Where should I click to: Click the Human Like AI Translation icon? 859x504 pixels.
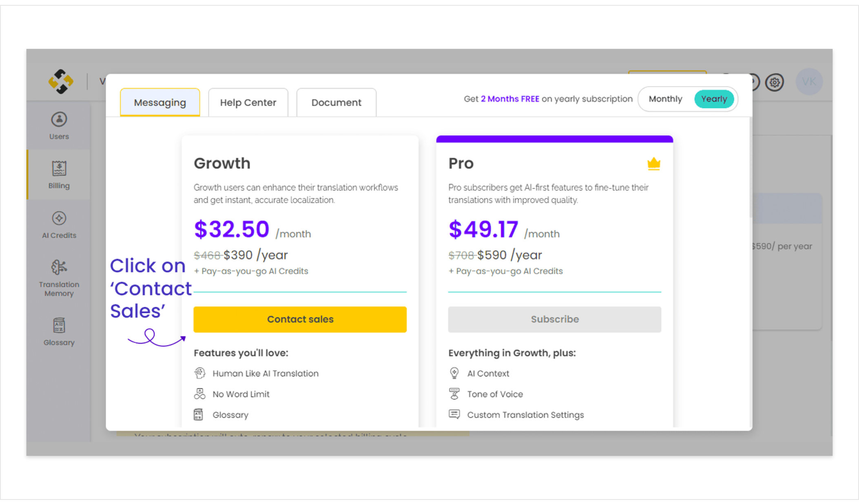pyautogui.click(x=199, y=373)
